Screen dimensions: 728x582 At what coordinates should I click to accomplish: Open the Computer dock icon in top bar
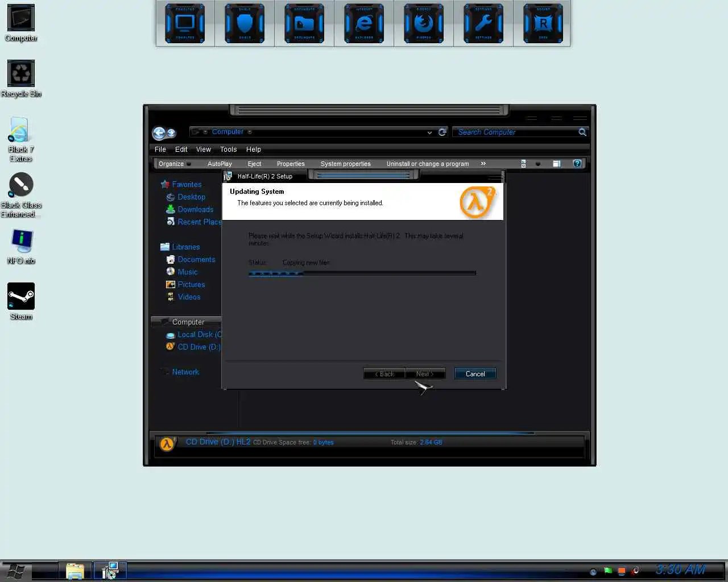coord(185,23)
